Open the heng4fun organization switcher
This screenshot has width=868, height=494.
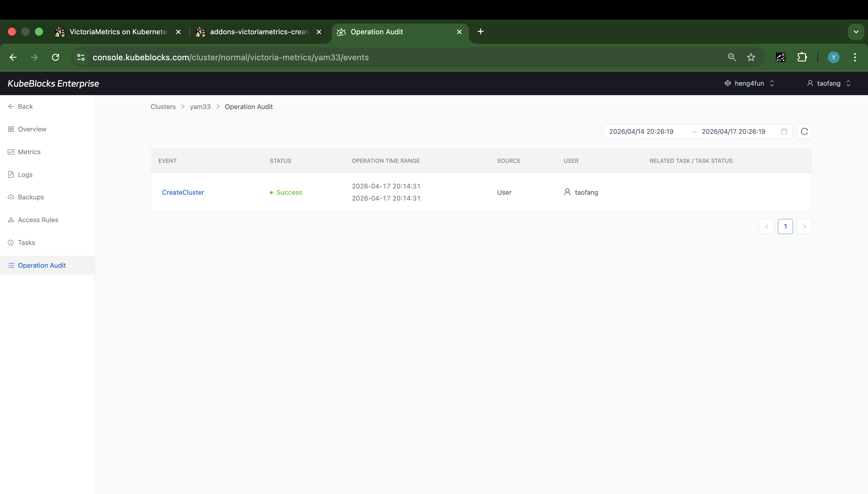coord(749,83)
